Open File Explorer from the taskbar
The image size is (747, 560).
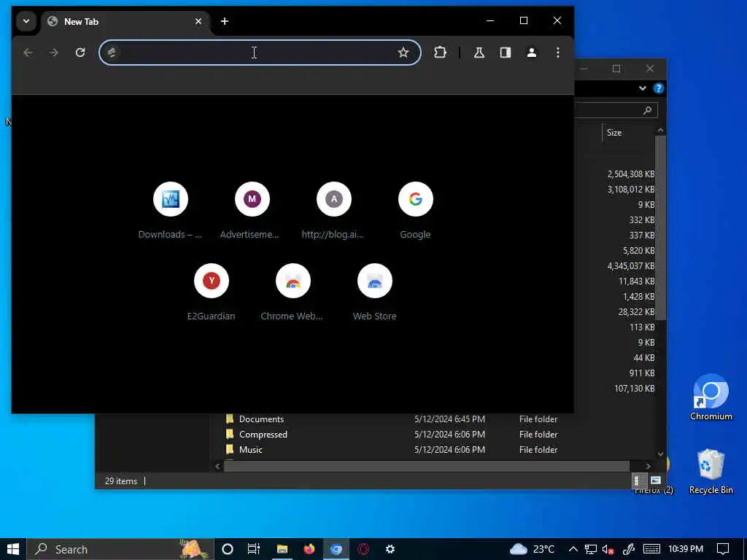pos(282,549)
